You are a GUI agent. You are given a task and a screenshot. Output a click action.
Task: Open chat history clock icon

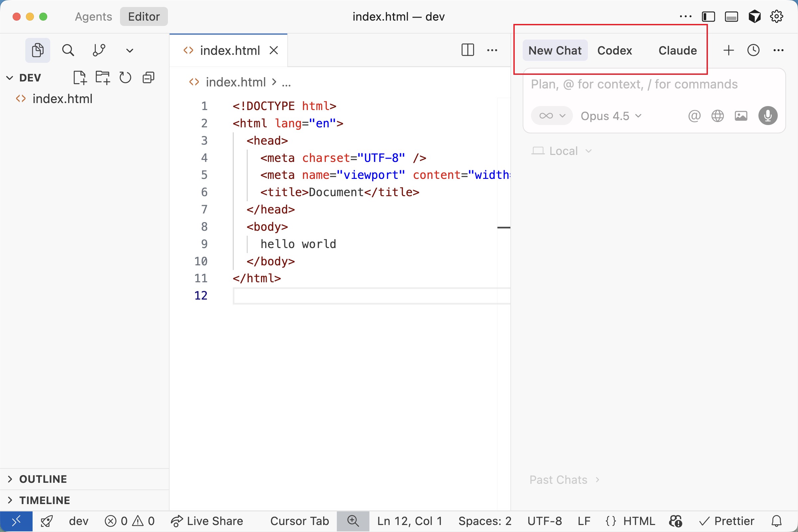(x=753, y=50)
